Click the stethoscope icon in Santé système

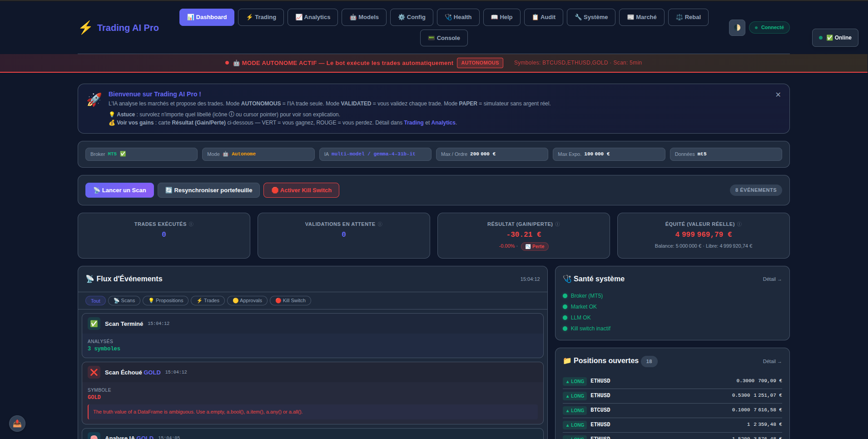pyautogui.click(x=567, y=279)
